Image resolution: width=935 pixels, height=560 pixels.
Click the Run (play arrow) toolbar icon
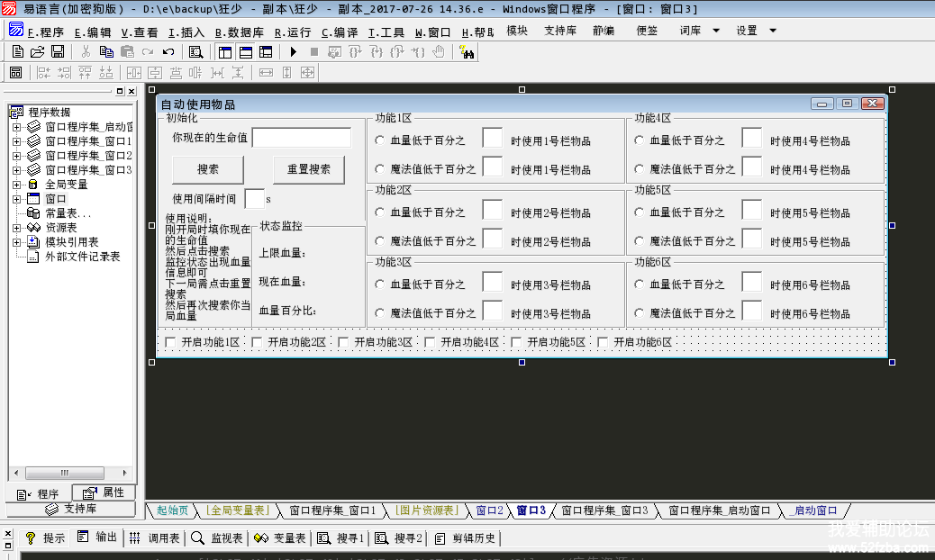[x=293, y=52]
